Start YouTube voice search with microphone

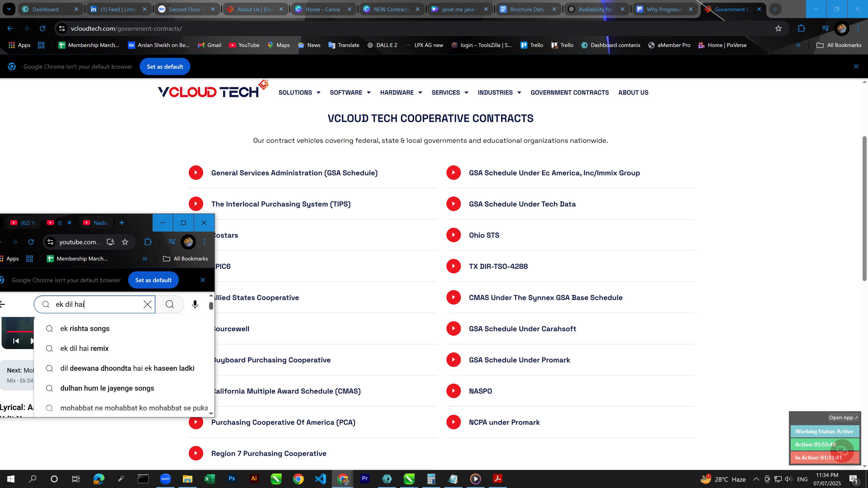pos(195,305)
